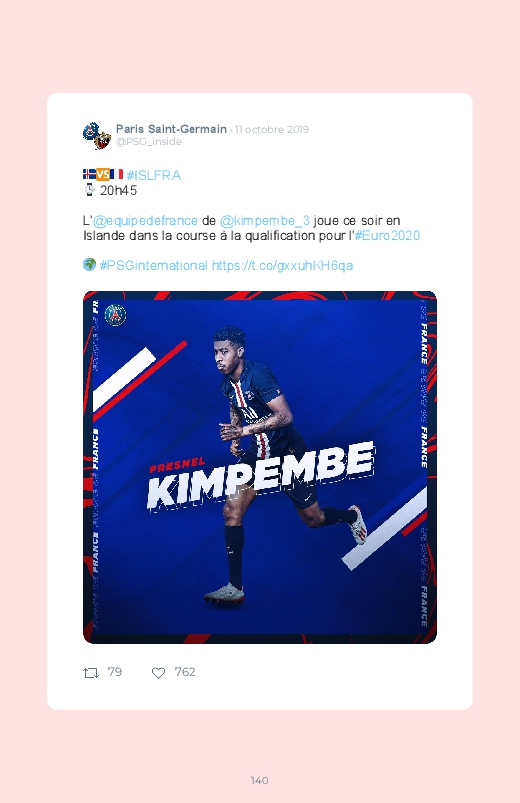The image size is (520, 803).
Task: Follow the https://t.co/gxxuhKH6qa link
Action: (x=282, y=265)
